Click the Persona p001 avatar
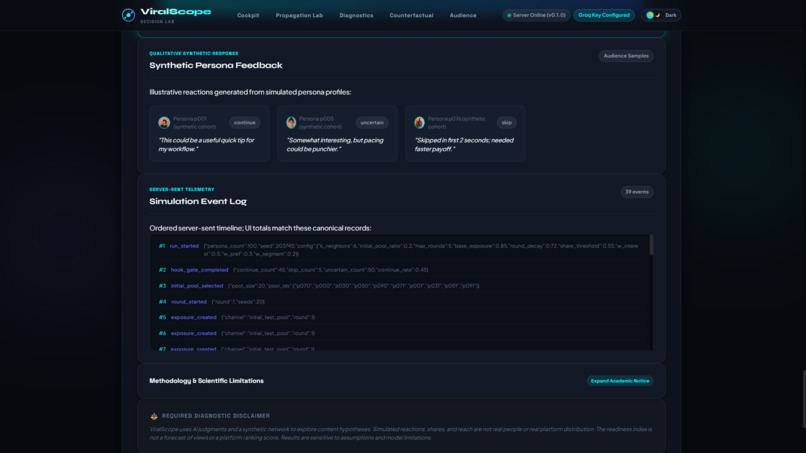 point(164,122)
